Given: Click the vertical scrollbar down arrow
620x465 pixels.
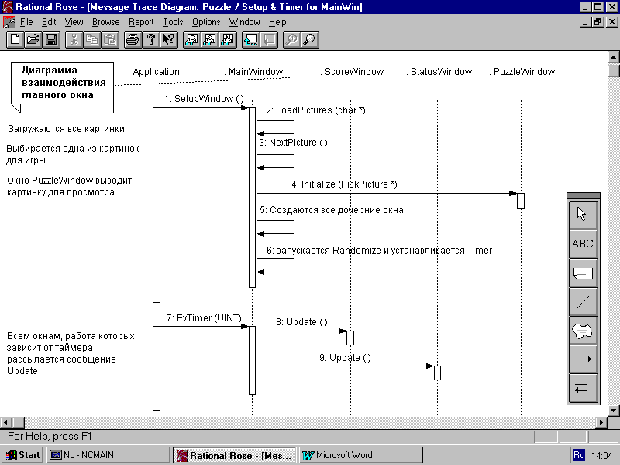Looking at the screenshot, I should pyautogui.click(x=612, y=410).
